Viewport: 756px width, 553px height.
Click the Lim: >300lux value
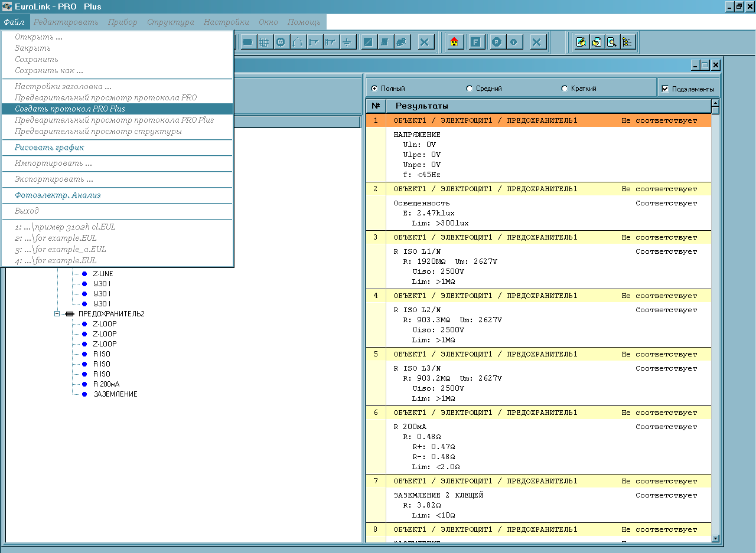[x=441, y=223]
